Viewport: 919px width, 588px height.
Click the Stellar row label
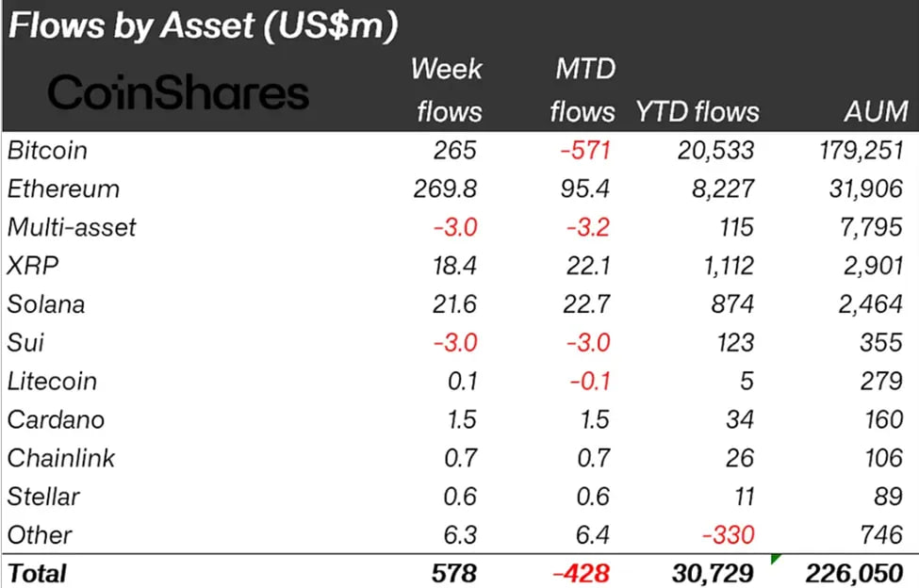[x=43, y=497]
